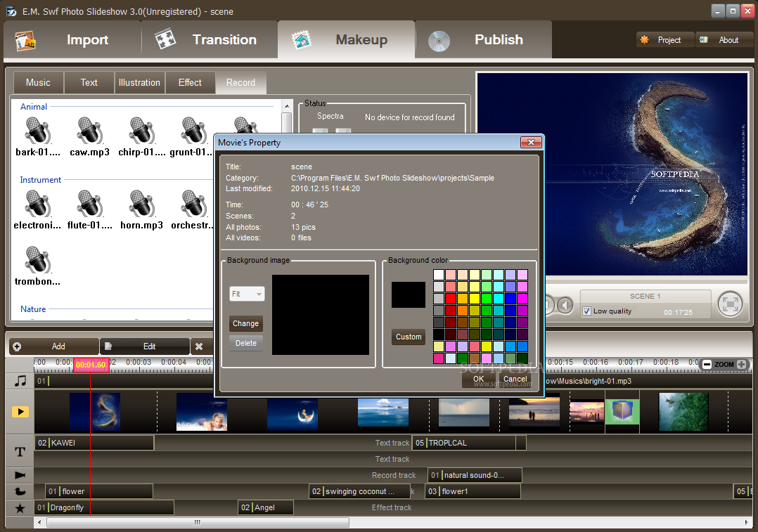Click the T text track icon
The image size is (758, 532).
(x=20, y=451)
